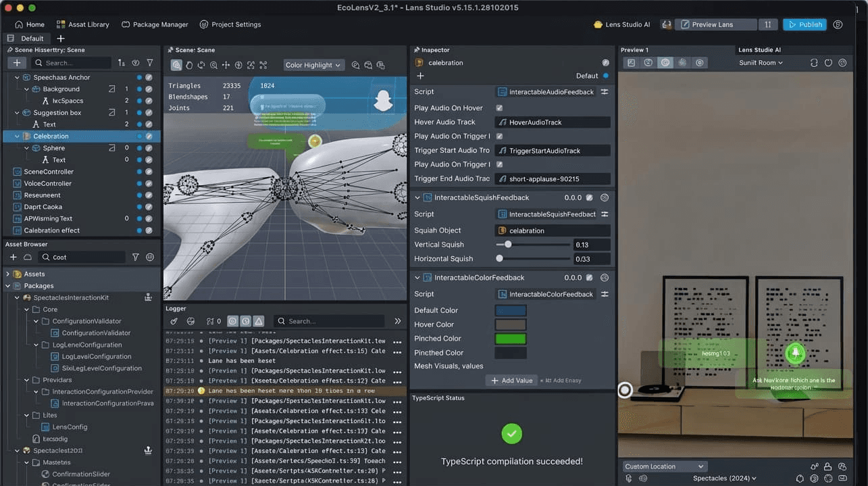The height and width of the screenshot is (486, 868).
Task: Click the Logger search field
Action: tap(329, 321)
